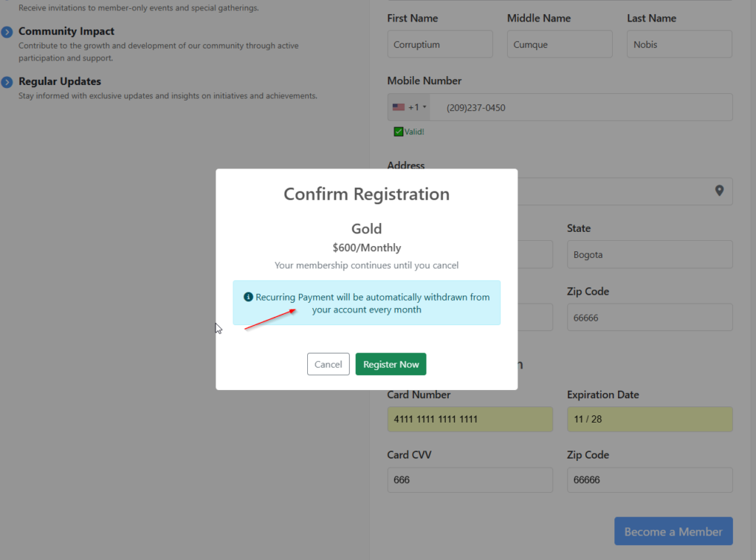Click the First Name input field
Screen dimensions: 756x560
[439, 44]
